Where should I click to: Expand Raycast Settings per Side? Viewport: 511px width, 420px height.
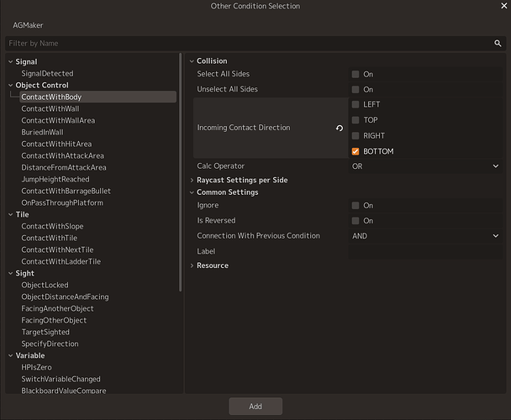coord(192,180)
